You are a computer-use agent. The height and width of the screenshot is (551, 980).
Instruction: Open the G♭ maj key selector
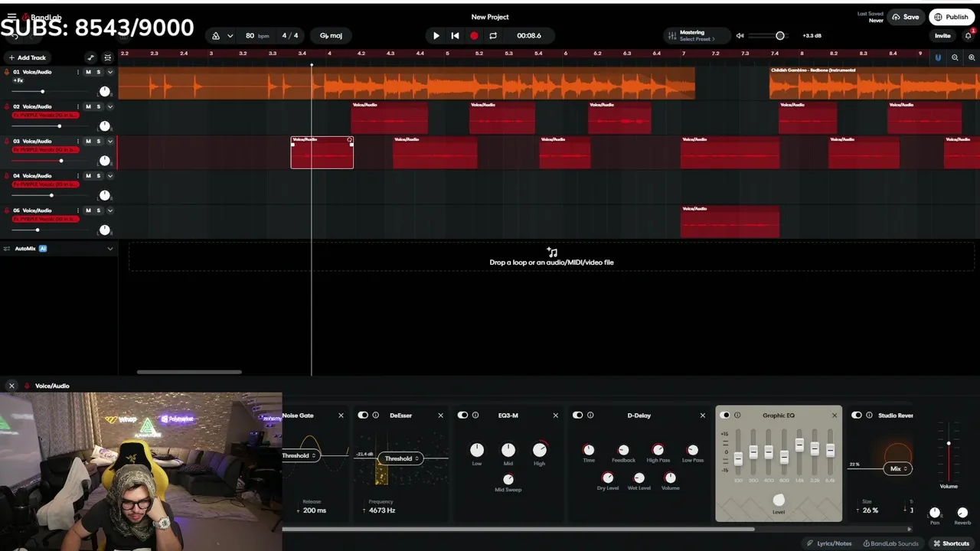point(331,36)
